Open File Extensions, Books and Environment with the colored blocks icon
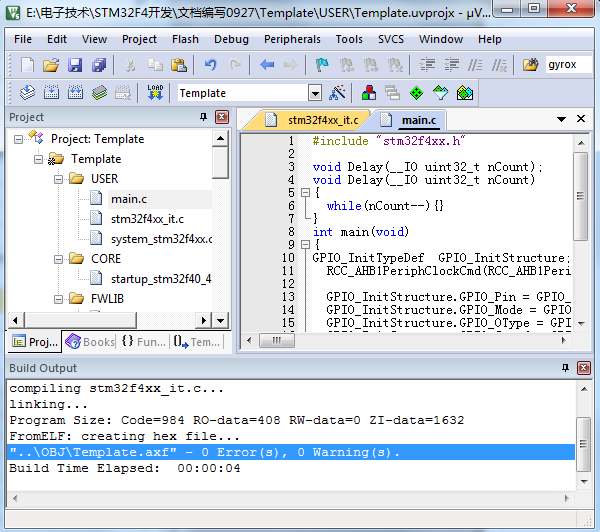600x532 pixels. point(369,93)
